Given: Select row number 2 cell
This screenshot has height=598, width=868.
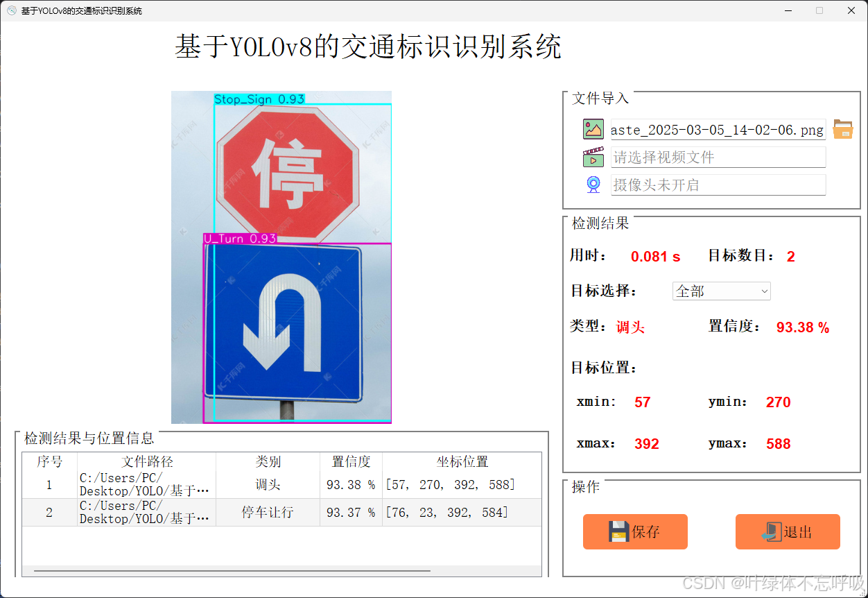Looking at the screenshot, I should click(x=50, y=512).
